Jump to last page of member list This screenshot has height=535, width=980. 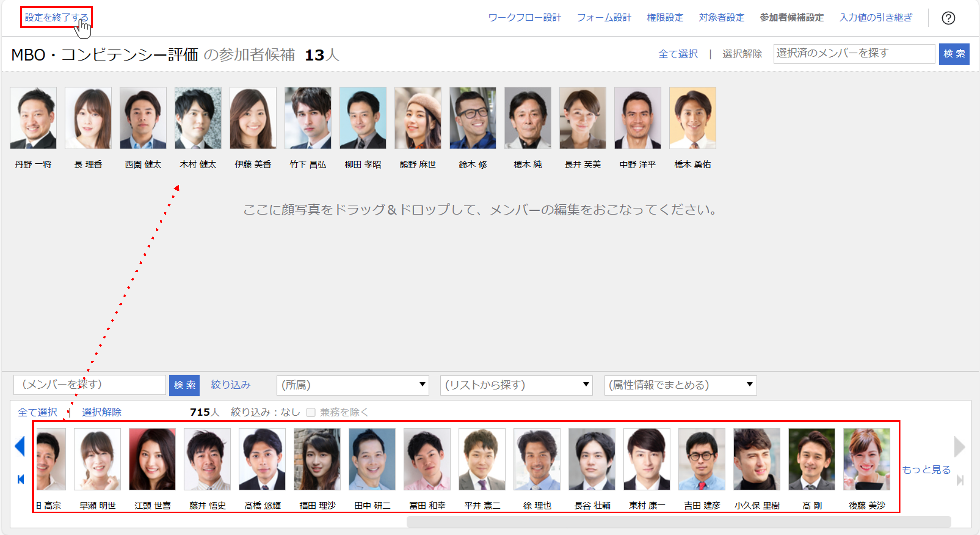tap(960, 480)
